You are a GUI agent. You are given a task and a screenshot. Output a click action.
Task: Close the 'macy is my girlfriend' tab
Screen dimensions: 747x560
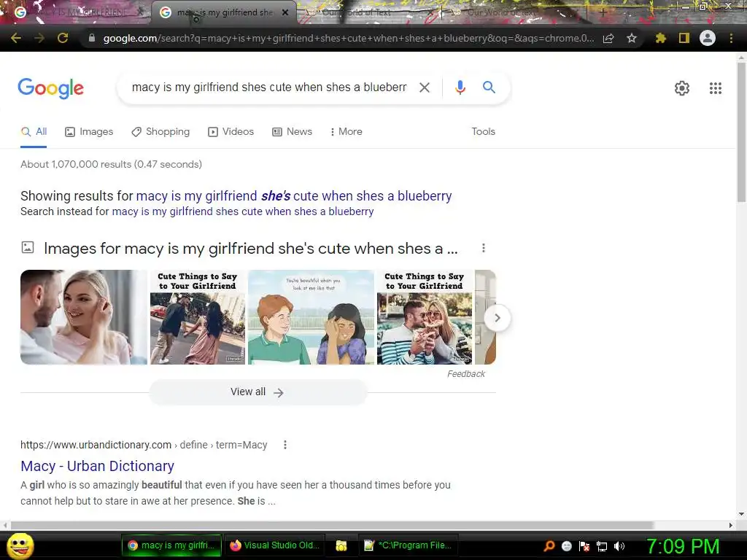[285, 13]
